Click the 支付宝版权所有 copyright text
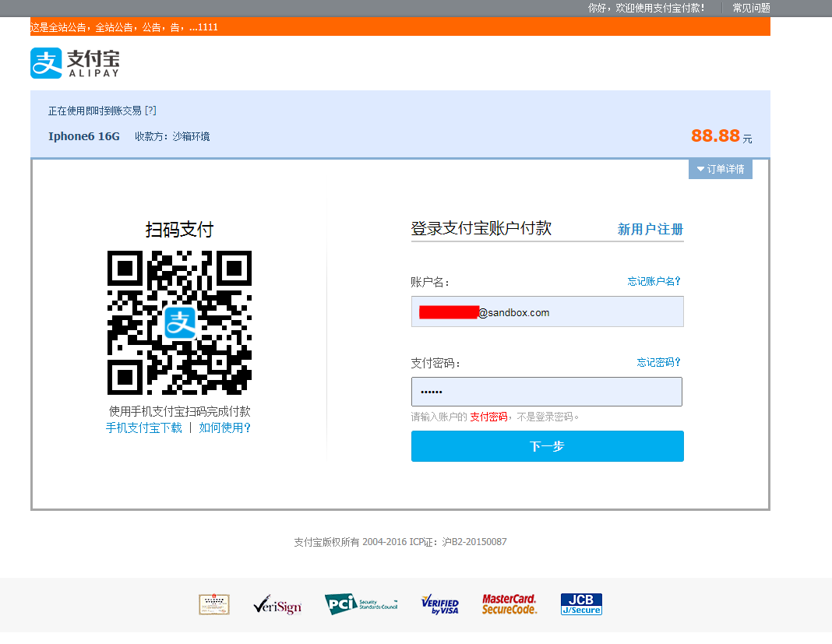 pos(400,542)
